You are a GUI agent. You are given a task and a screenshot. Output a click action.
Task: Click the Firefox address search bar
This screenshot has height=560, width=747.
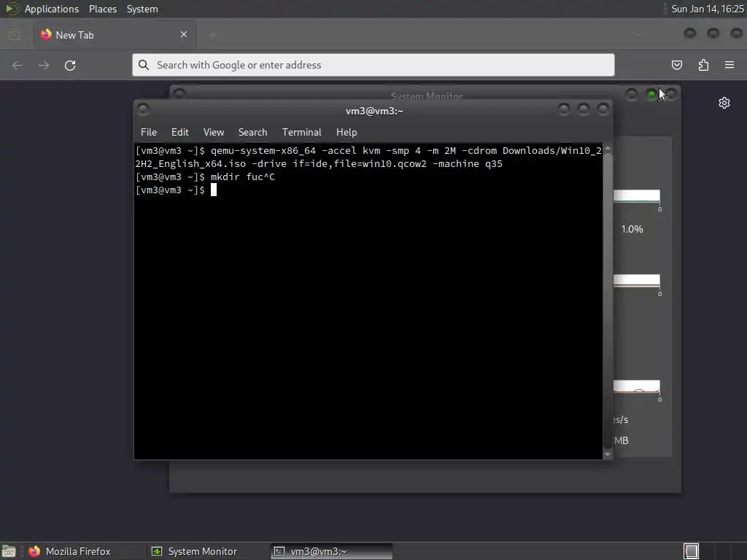[373, 65]
